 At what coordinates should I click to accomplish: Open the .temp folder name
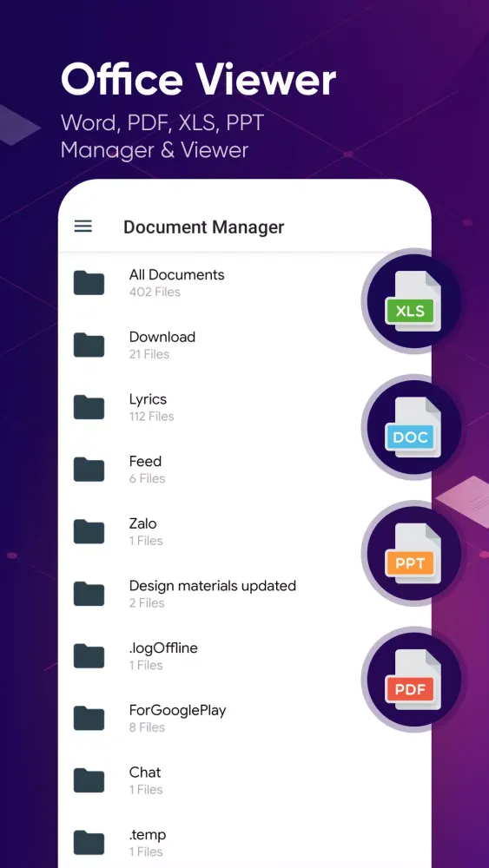[x=148, y=834]
